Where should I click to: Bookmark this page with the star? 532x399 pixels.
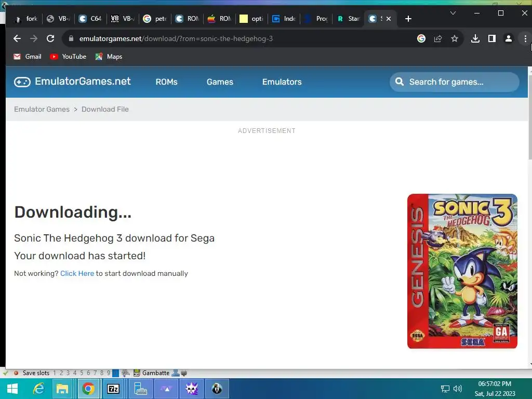click(x=454, y=38)
